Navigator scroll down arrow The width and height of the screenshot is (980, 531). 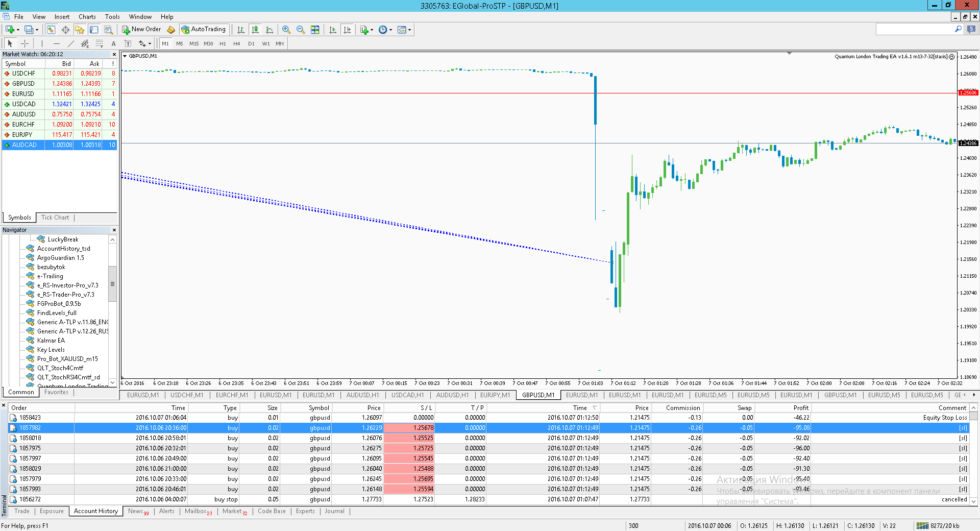tap(113, 382)
